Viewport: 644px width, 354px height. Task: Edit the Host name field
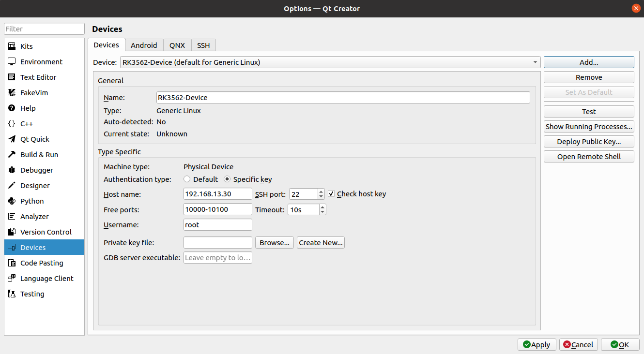pyautogui.click(x=218, y=194)
